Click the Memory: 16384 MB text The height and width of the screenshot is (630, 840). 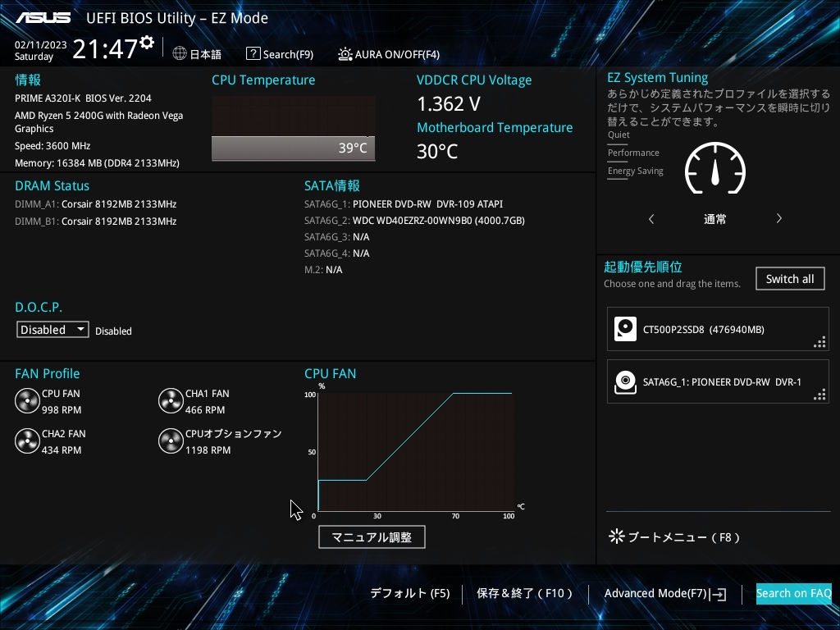tap(97, 163)
